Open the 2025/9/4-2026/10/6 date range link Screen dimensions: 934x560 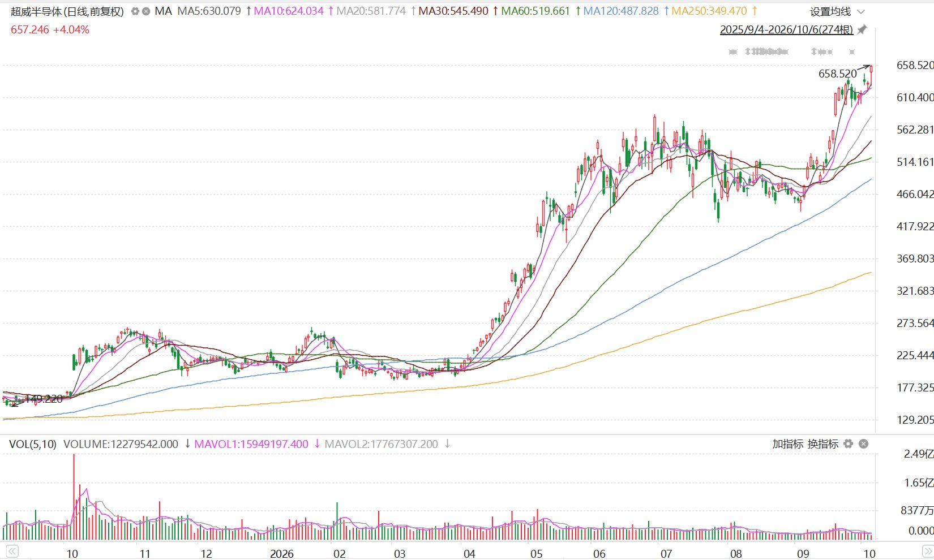pyautogui.click(x=786, y=30)
